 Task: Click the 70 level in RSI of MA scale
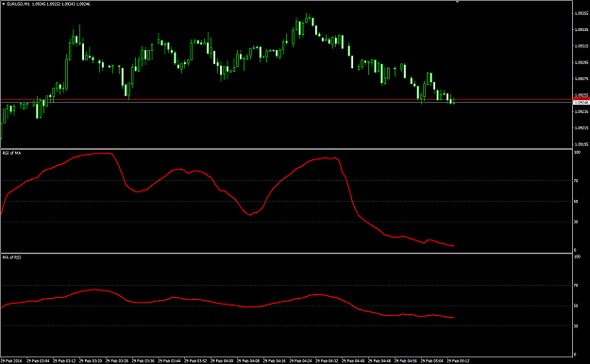[x=576, y=181]
